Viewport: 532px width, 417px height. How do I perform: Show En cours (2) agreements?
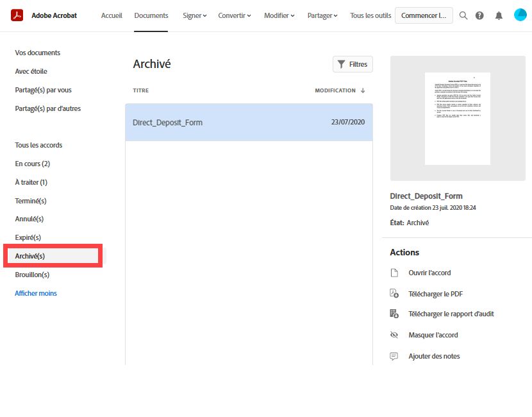(x=33, y=164)
